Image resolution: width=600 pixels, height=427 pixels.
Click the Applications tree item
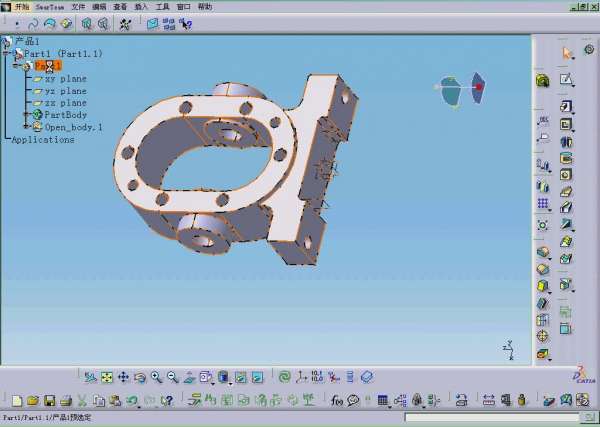(x=42, y=140)
